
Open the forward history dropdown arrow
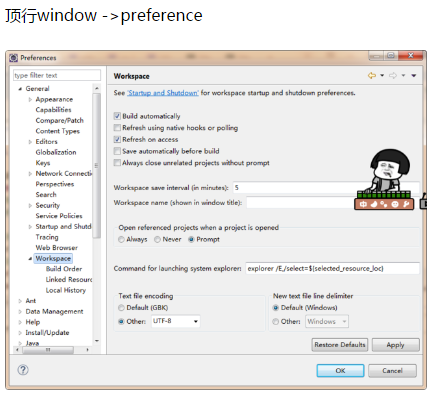click(403, 76)
